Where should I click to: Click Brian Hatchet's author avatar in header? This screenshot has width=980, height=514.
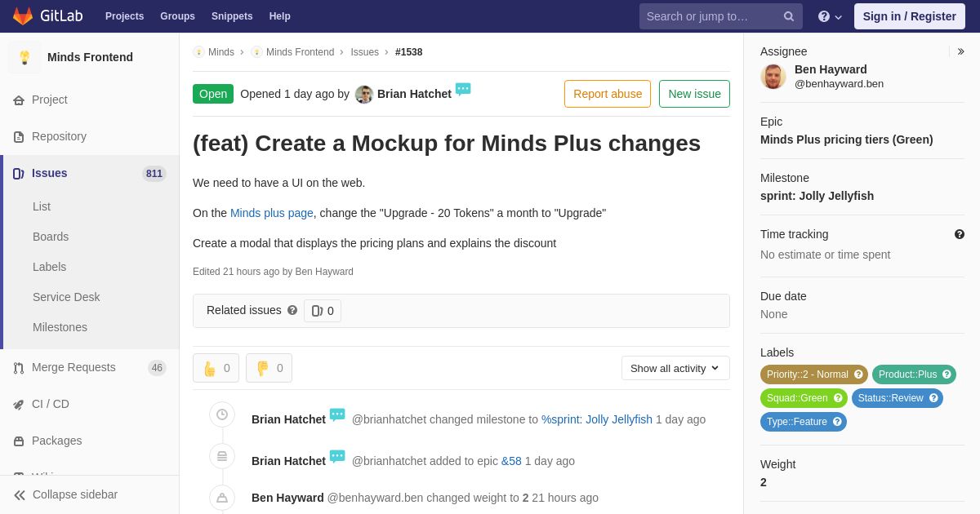[364, 95]
